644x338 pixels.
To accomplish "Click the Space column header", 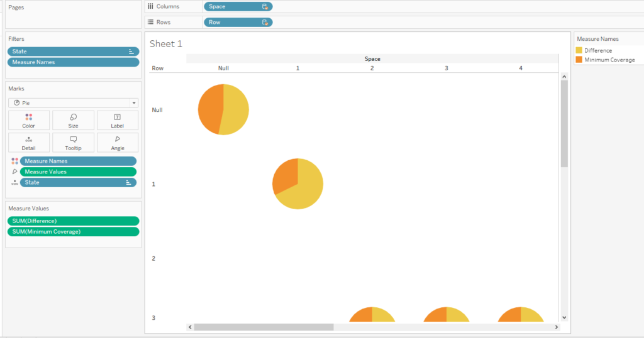I will (372, 58).
